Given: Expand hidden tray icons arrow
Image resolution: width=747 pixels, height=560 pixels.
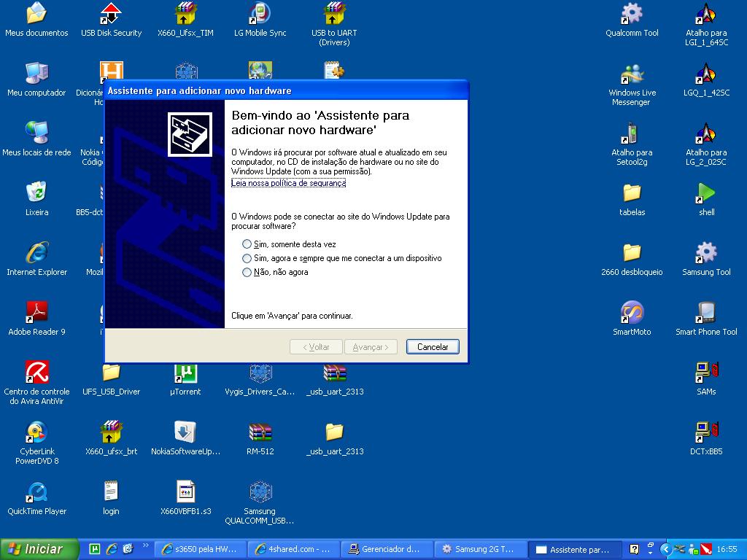Looking at the screenshot, I should click(x=665, y=549).
